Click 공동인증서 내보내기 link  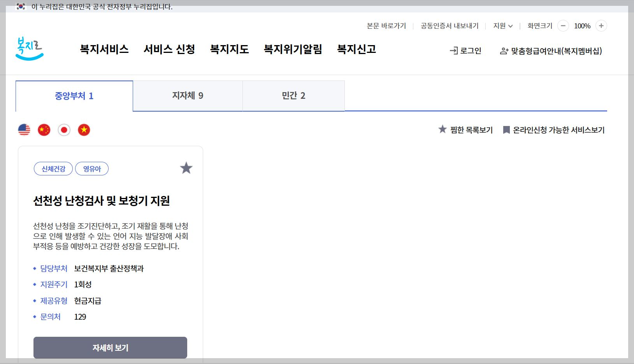click(x=450, y=26)
